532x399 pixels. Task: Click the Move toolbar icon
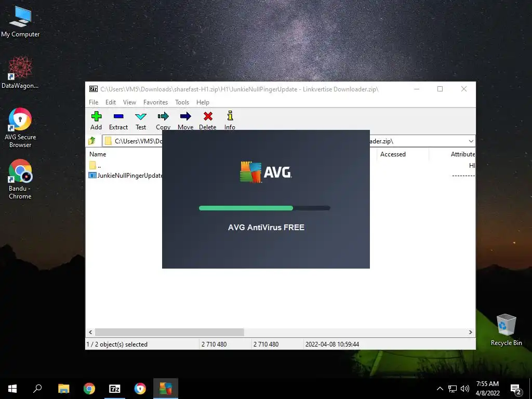pyautogui.click(x=185, y=121)
